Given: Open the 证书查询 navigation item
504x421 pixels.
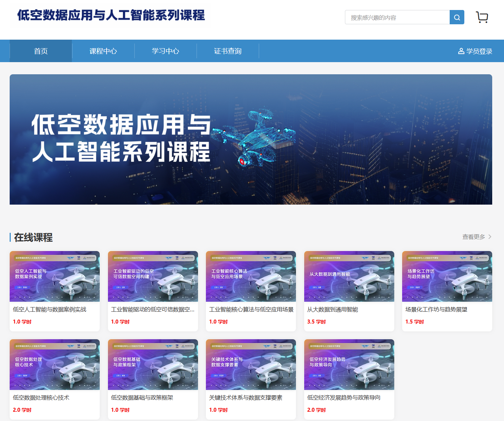Looking at the screenshot, I should (228, 51).
